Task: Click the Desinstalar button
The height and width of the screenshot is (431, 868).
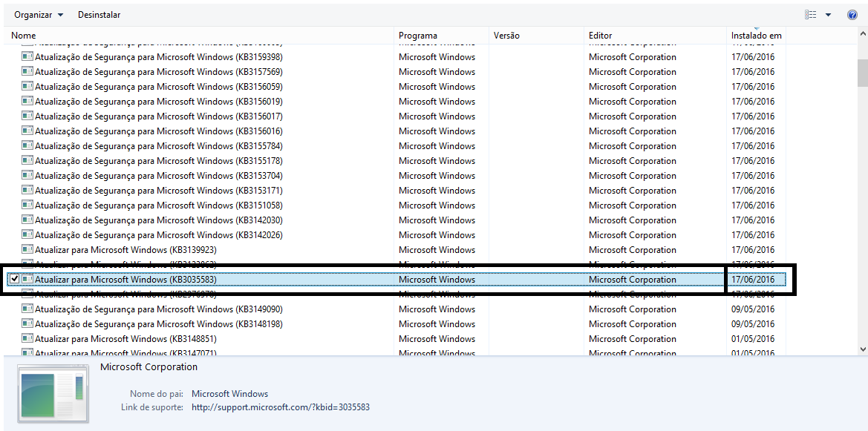Action: (99, 15)
